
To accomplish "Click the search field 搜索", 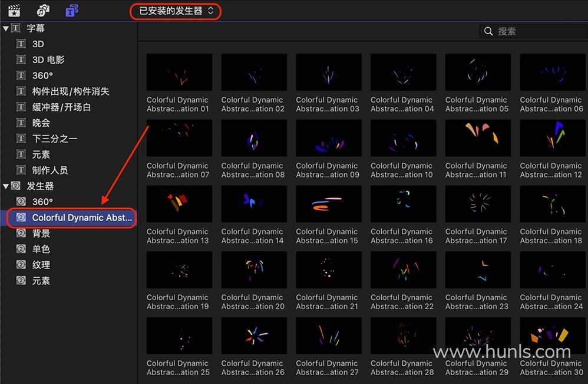I will coord(533,31).
